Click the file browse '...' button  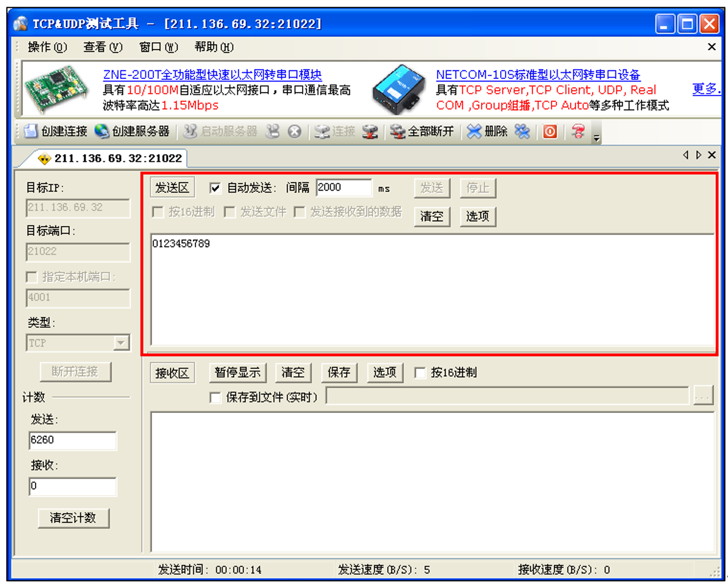[703, 396]
